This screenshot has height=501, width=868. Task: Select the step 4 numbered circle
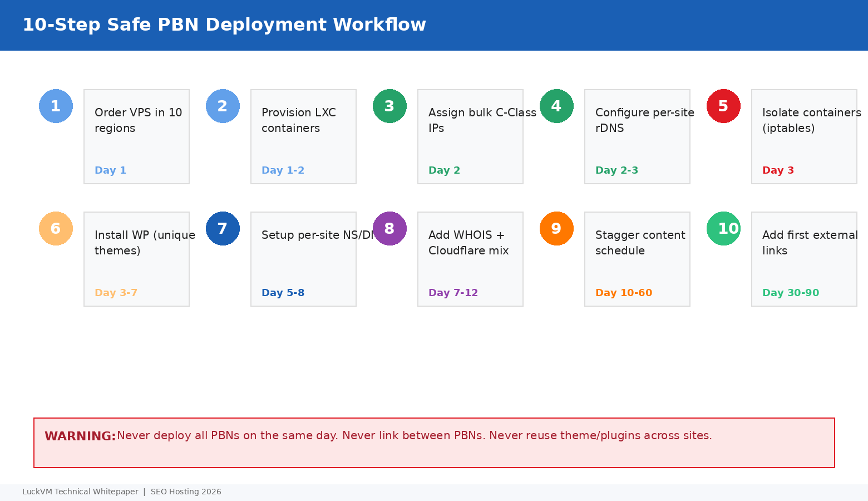click(x=556, y=106)
